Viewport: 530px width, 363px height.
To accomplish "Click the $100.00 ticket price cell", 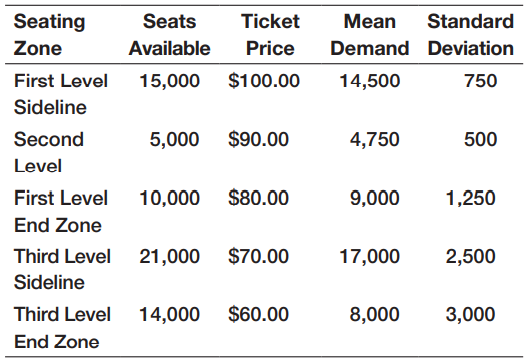I will tap(264, 81).
